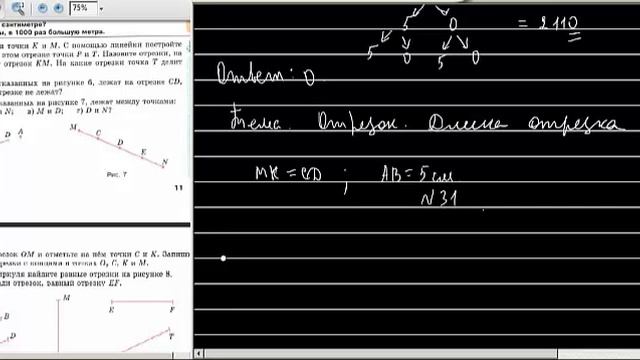Click the handwritten 'MK = CD'

[289, 173]
